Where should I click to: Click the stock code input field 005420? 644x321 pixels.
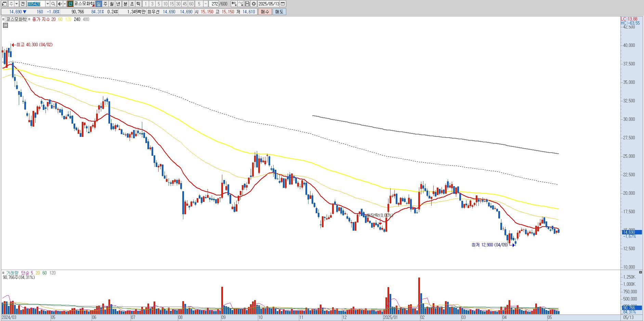(x=36, y=4)
